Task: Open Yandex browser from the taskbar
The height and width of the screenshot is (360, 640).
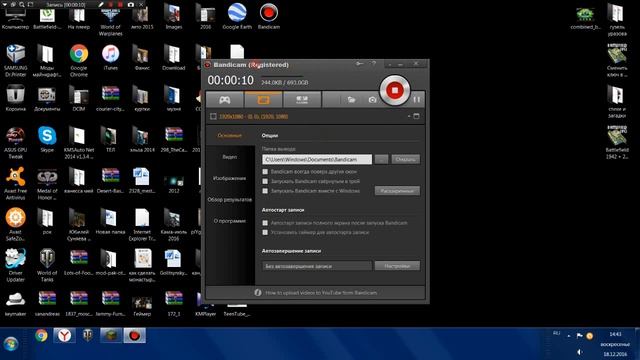Action: [64, 336]
